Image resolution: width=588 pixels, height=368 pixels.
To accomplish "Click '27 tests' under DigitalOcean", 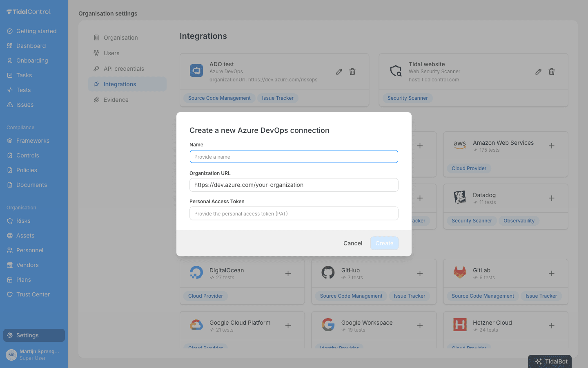I will (x=225, y=278).
